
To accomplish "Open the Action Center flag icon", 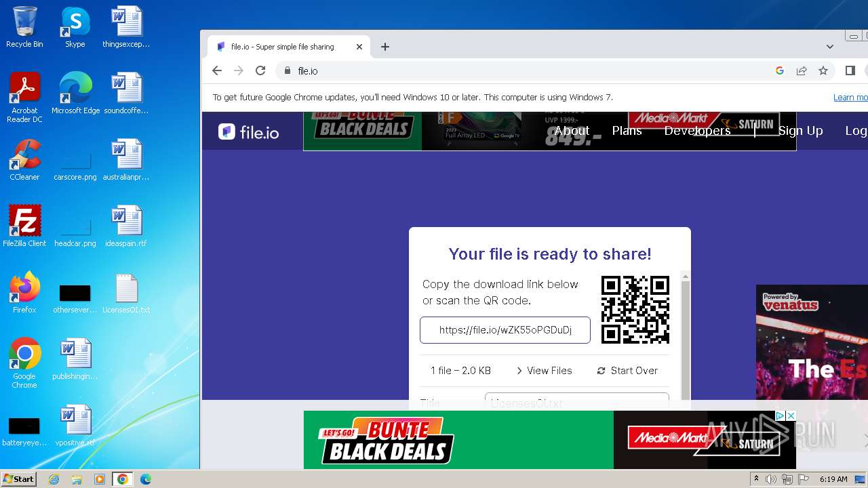I will (803, 479).
